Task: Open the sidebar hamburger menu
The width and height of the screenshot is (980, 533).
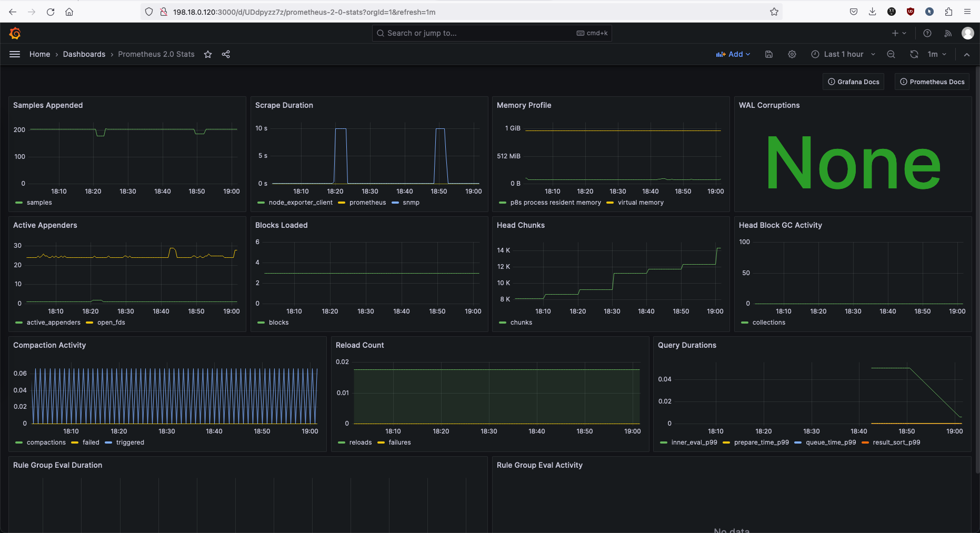Action: [15, 54]
